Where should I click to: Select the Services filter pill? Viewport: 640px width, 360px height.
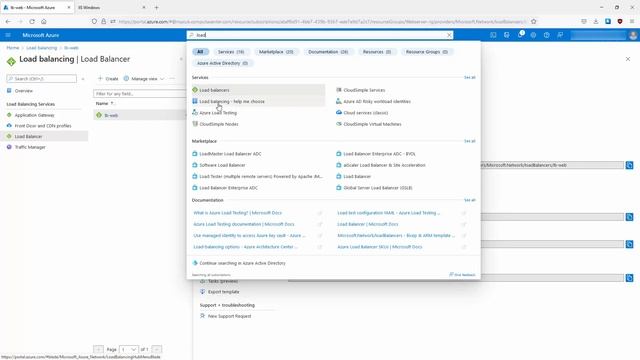point(231,52)
